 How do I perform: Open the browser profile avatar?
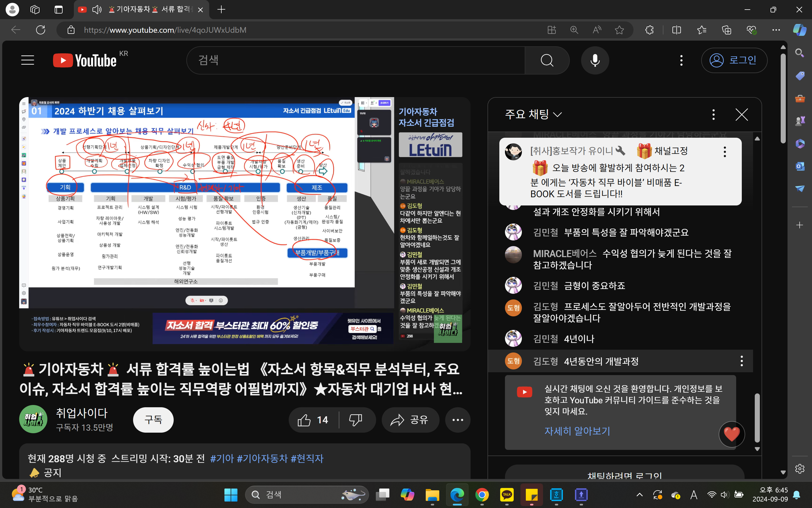tap(12, 9)
